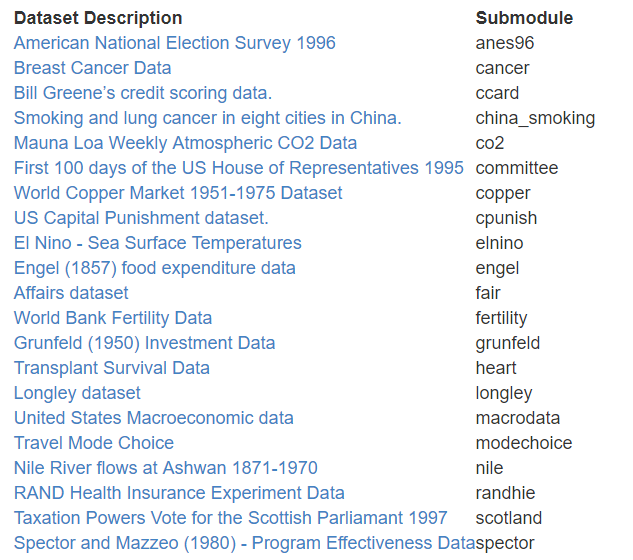The height and width of the screenshot is (560, 633).
Task: Open US Capital Punishment dataset link
Action: [141, 218]
